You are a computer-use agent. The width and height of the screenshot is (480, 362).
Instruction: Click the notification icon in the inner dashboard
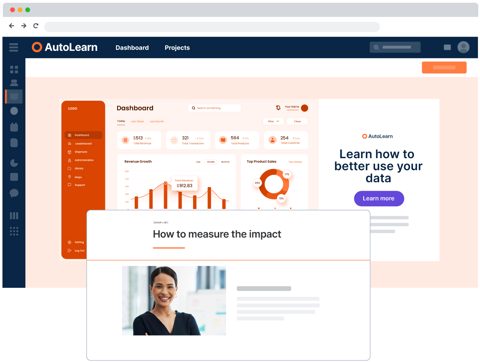tap(278, 108)
